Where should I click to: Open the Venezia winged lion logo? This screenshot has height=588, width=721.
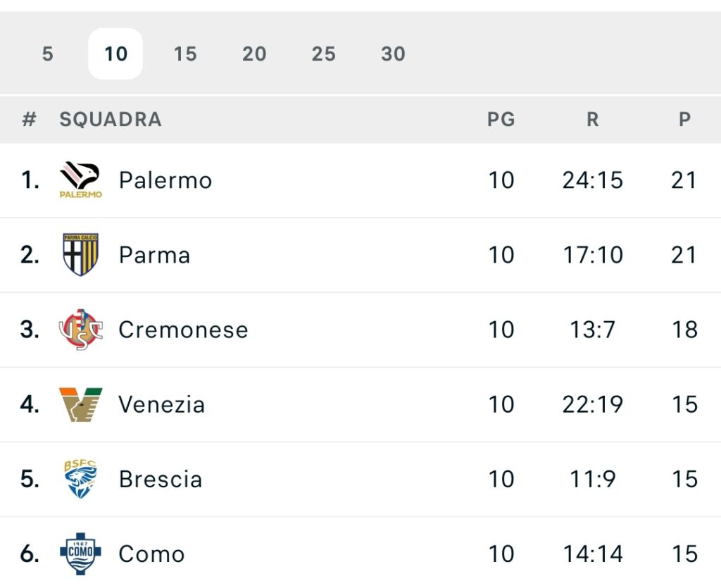[80, 405]
